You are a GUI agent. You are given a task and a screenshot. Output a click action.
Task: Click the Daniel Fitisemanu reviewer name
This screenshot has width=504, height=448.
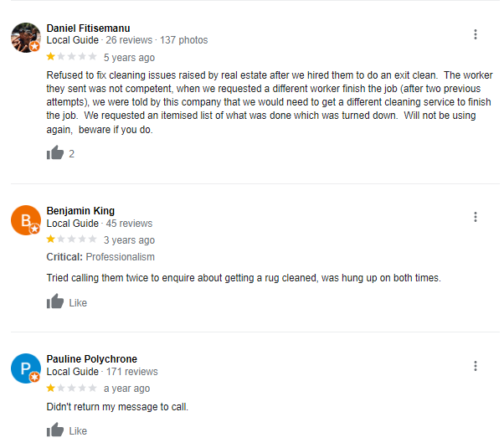click(88, 28)
